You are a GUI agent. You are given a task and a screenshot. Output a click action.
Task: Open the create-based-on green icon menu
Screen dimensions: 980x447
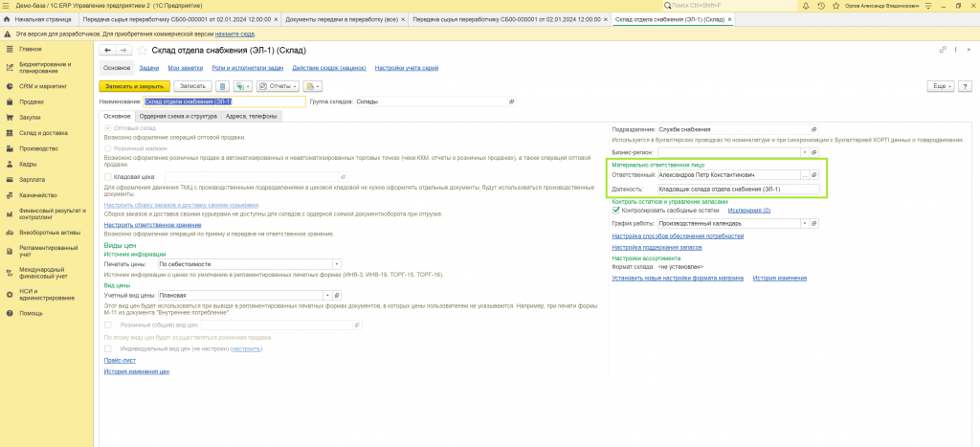click(243, 86)
